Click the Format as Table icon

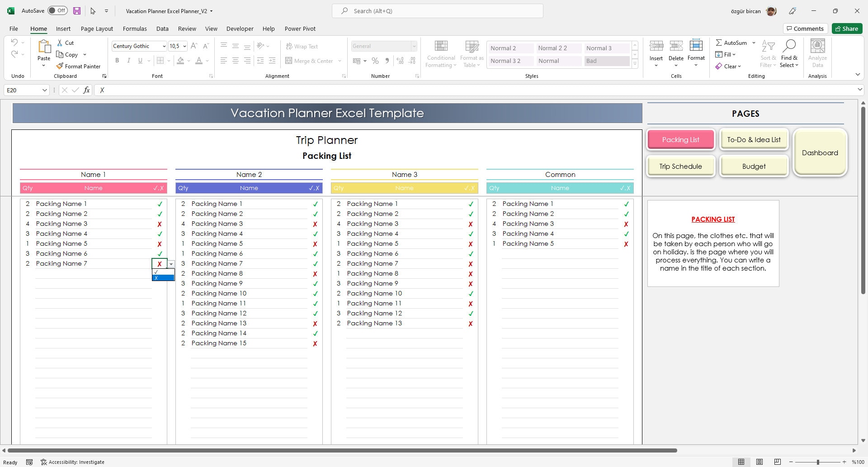[x=472, y=53]
